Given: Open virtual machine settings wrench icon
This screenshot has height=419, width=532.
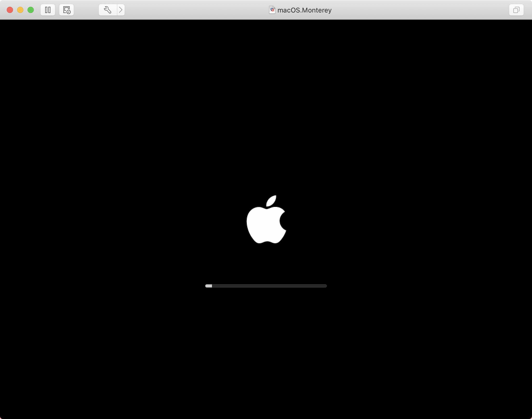Looking at the screenshot, I should pos(108,10).
